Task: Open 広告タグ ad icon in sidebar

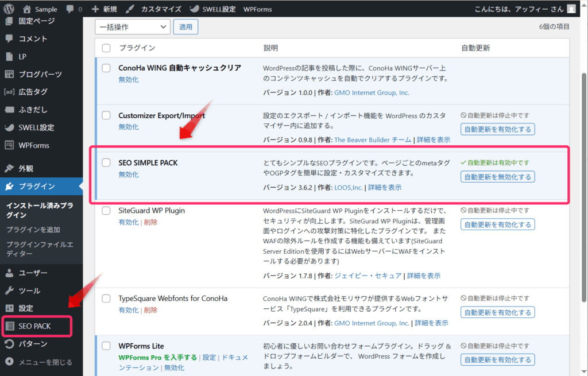Action: (x=9, y=91)
